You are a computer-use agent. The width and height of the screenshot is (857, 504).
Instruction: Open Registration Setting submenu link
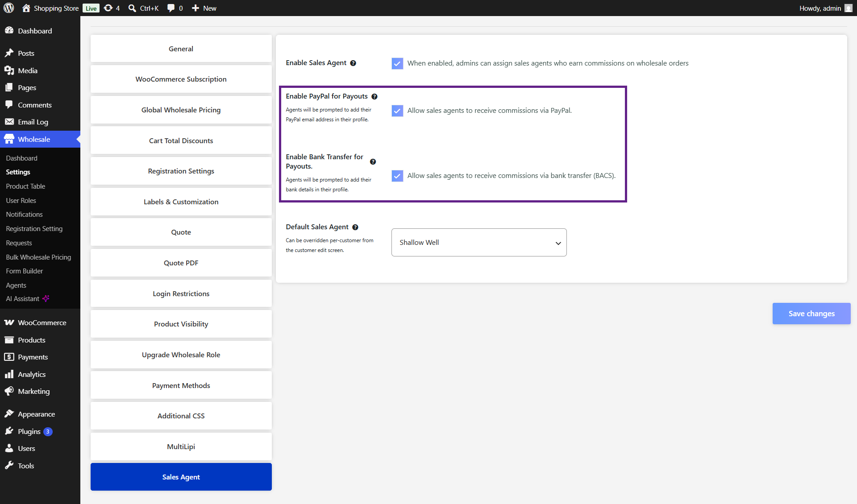tap(34, 228)
